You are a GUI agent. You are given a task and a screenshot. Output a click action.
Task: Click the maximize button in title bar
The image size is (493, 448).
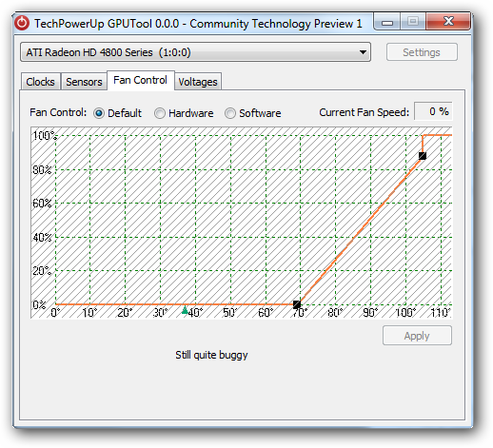413,22
